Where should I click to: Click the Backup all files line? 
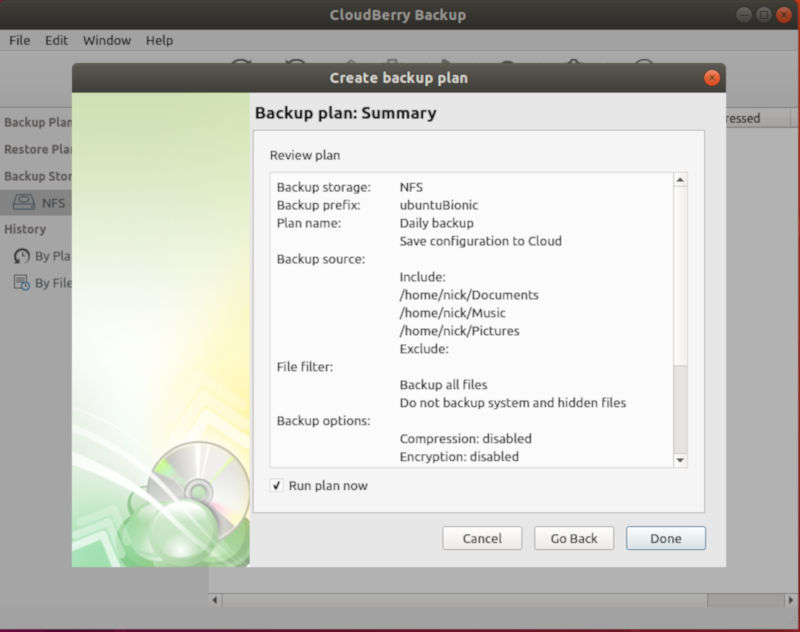443,385
